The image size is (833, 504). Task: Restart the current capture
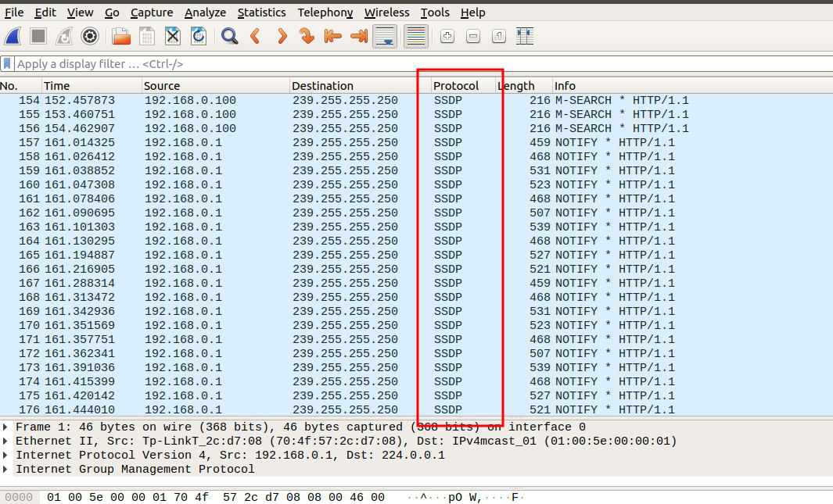64,36
